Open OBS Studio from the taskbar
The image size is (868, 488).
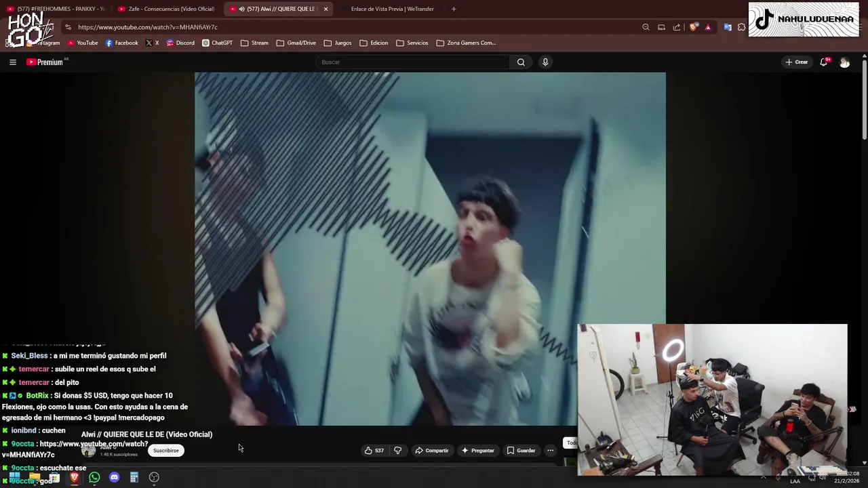tap(154, 477)
